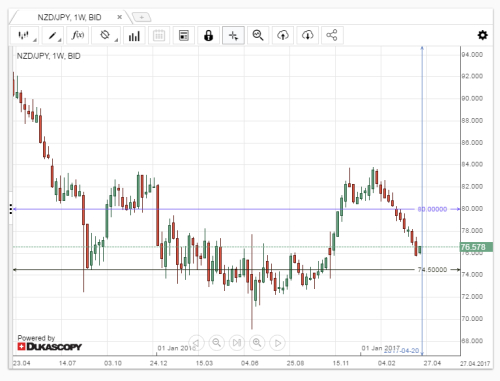Click the chart zoom out magnifier overlay
This screenshot has width=500, height=381.
pyautogui.click(x=217, y=342)
